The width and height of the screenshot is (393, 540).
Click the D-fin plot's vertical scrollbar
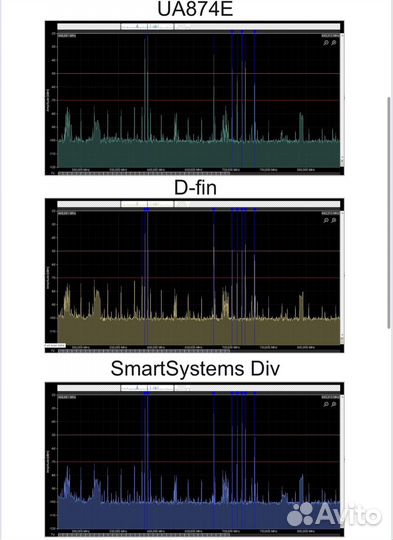pos(342,277)
